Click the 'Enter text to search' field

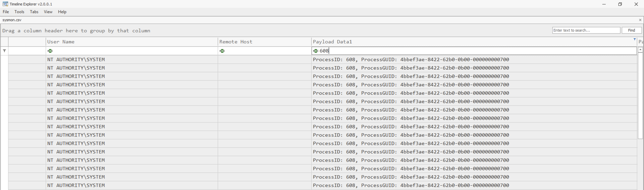coord(586,30)
